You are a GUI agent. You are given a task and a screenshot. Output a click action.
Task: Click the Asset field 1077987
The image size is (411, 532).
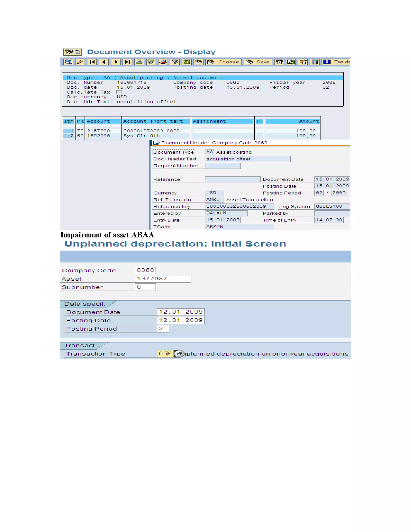point(163,279)
